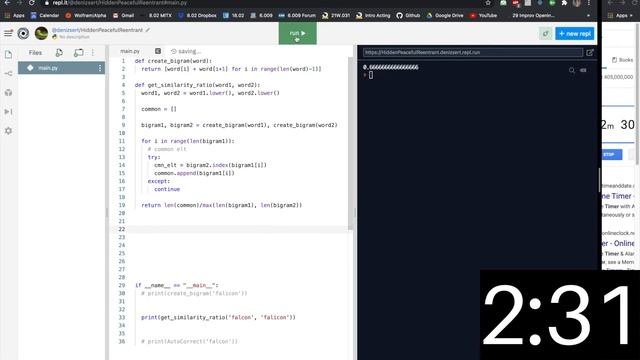This screenshot has width=640, height=360.
Task: Open the user avatar profile picture
Action: 41,33
